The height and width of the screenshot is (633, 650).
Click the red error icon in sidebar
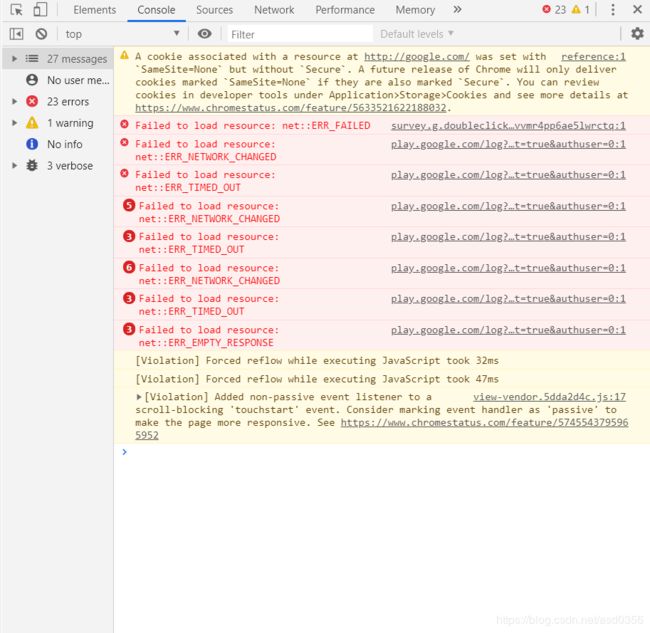click(32, 102)
